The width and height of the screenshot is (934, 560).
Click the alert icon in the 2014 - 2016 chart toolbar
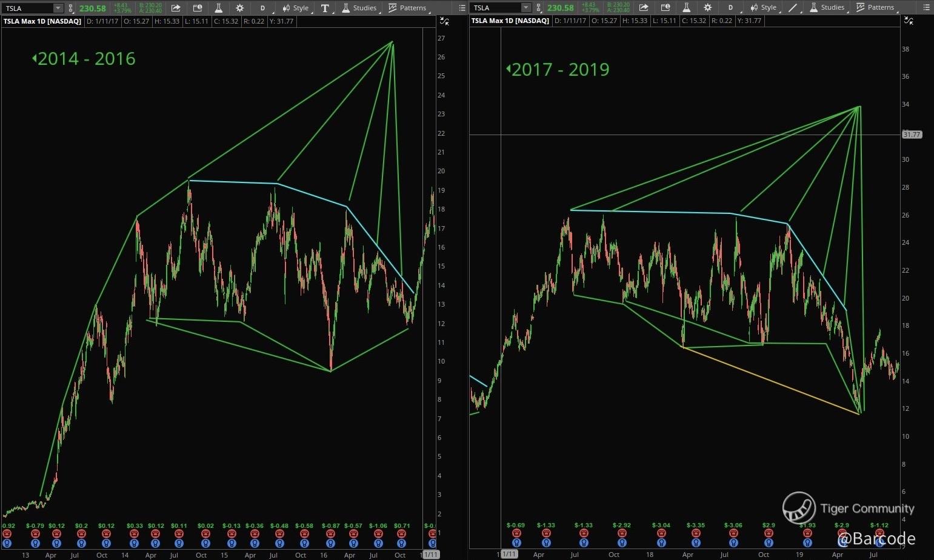click(197, 8)
